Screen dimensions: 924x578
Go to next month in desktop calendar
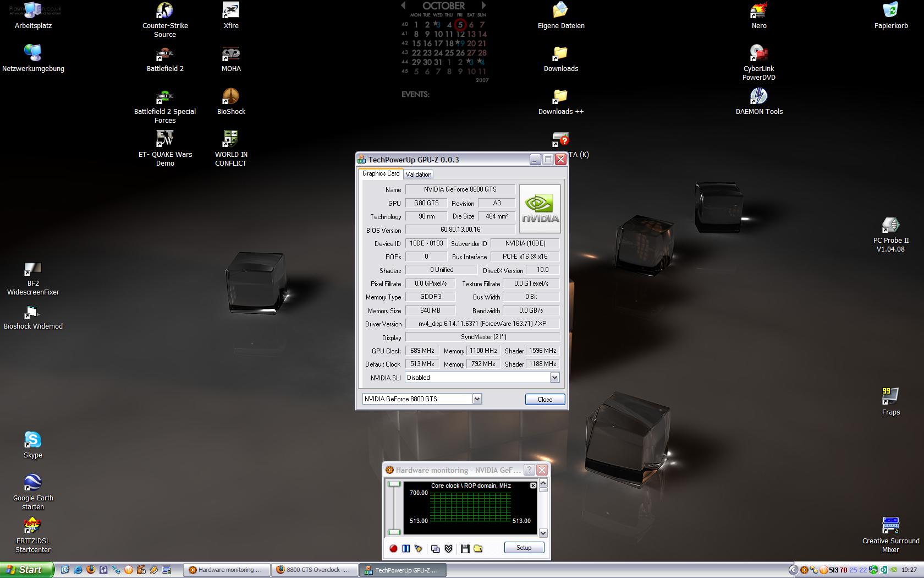click(483, 6)
